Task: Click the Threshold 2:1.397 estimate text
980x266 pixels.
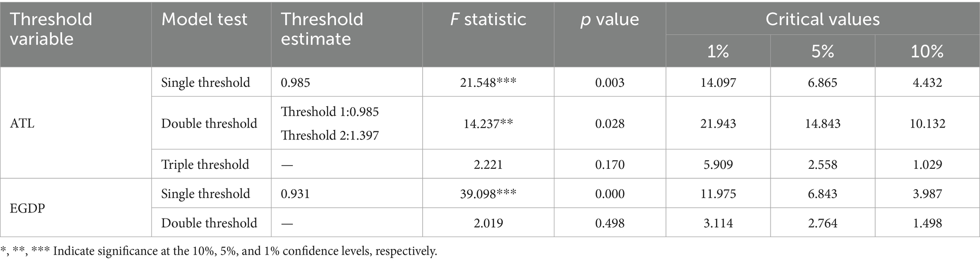Action: click(x=330, y=136)
